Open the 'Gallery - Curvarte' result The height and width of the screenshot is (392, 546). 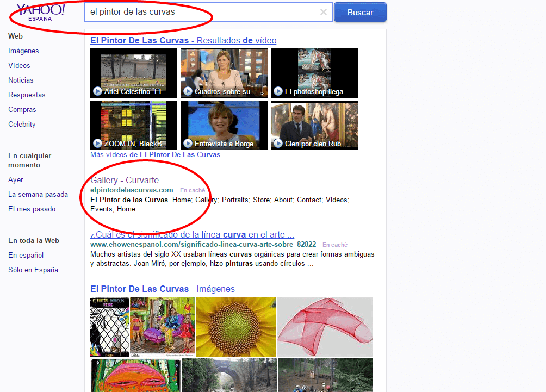(x=125, y=180)
